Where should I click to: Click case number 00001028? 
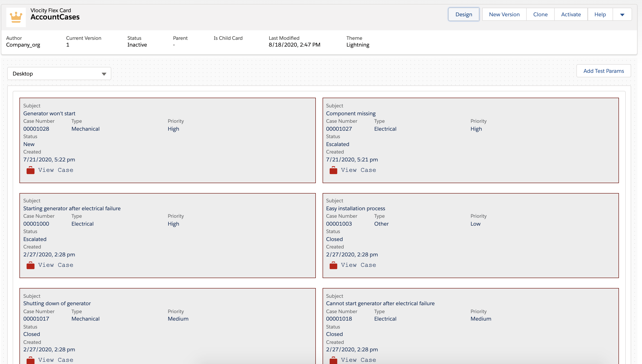point(36,129)
